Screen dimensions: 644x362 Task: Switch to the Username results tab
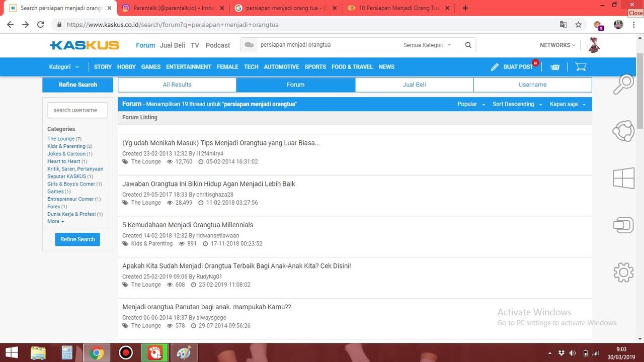click(532, 85)
